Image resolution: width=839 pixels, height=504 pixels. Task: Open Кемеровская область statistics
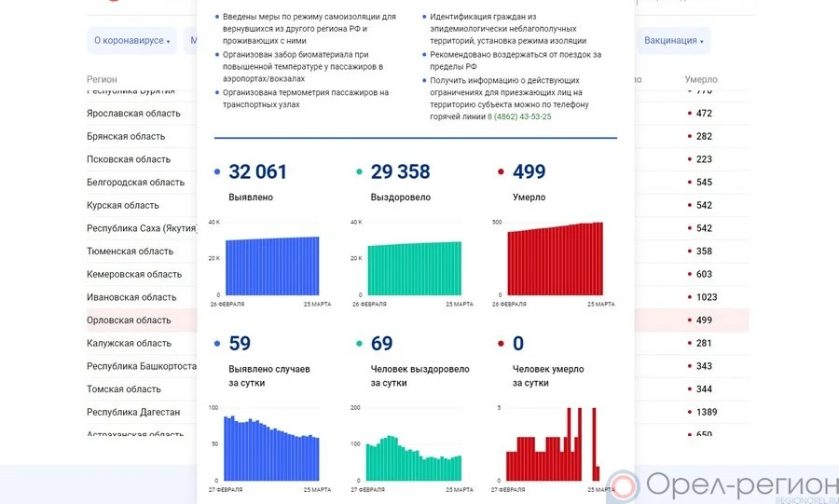133,275
